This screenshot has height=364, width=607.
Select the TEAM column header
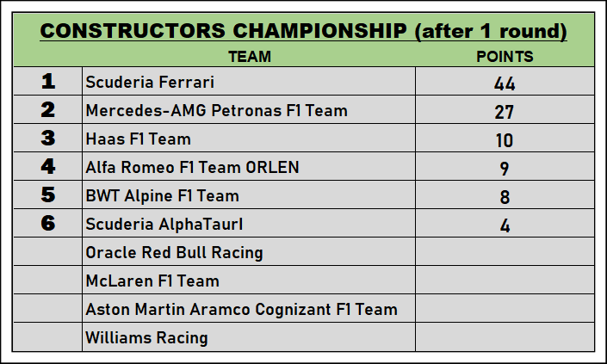point(250,58)
